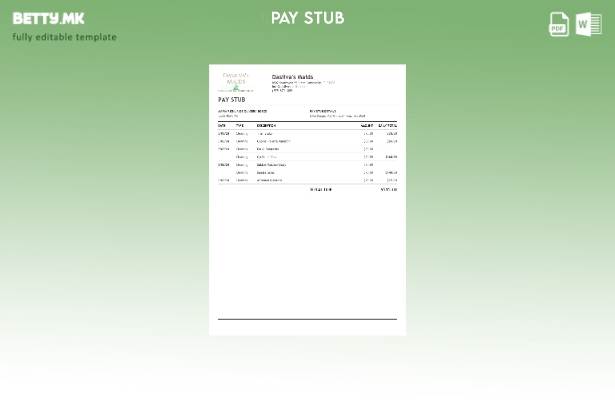Click the DESCRIPTION column header
This screenshot has width=615, height=400.
[x=266, y=125]
